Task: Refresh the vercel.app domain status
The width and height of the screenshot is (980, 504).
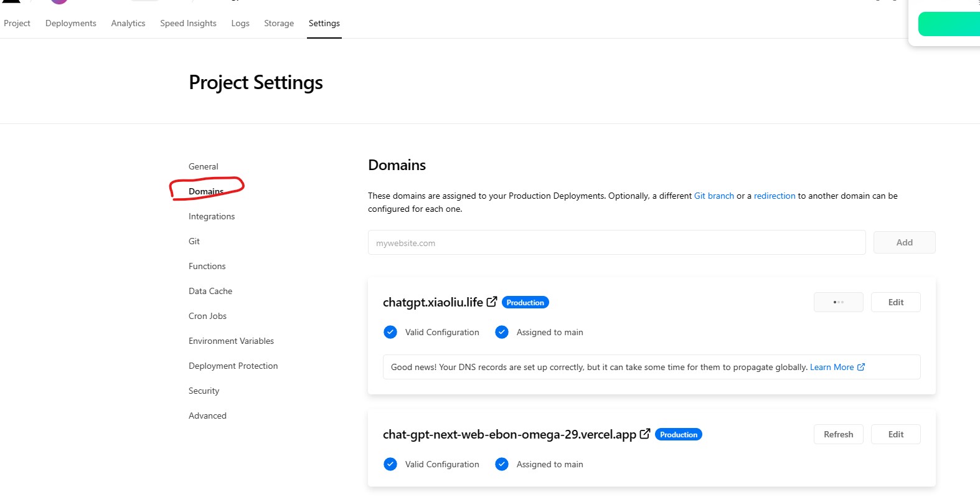Action: (838, 434)
